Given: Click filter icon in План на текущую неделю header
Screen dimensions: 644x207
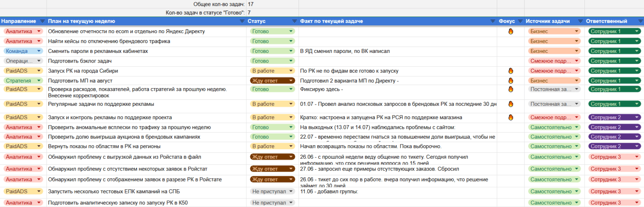Looking at the screenshot, I should [242, 21].
